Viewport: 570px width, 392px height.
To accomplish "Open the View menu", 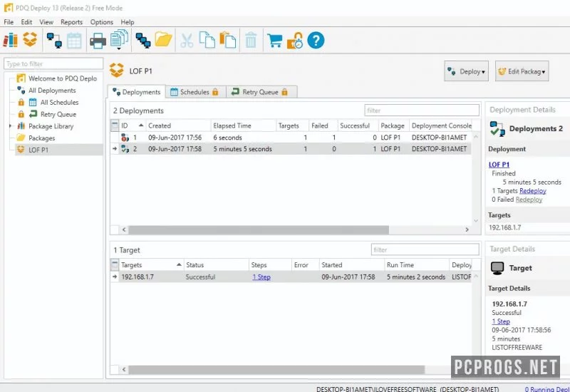I will click(46, 22).
